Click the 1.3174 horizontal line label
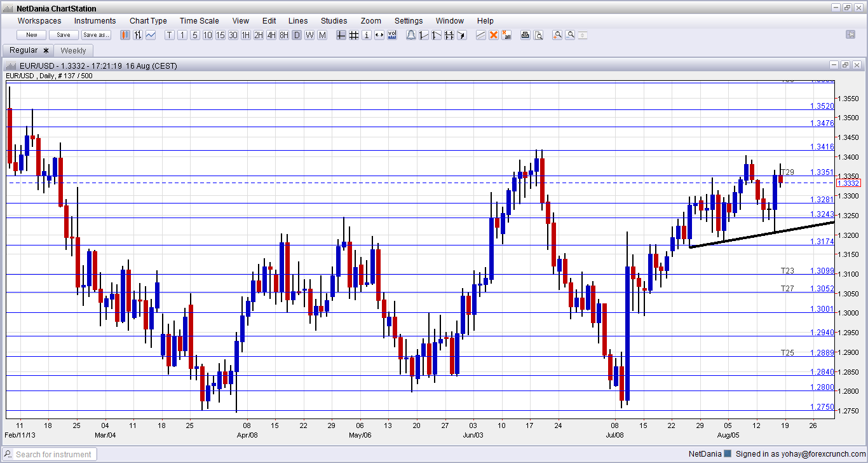This screenshot has width=868, height=463. point(822,242)
